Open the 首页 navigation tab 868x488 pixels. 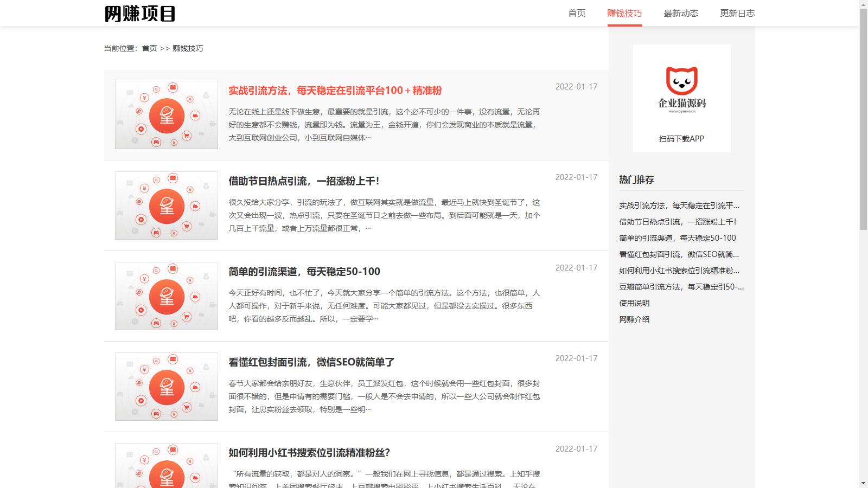coord(577,14)
